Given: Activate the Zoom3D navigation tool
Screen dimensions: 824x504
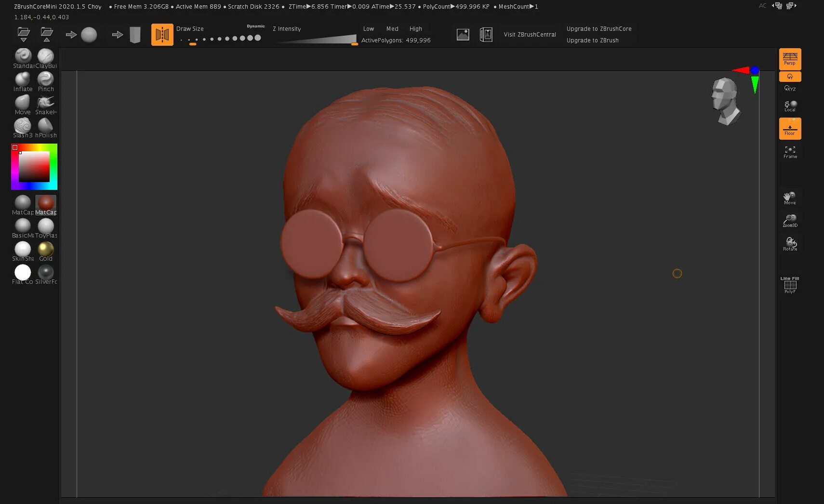Looking at the screenshot, I should click(x=790, y=220).
